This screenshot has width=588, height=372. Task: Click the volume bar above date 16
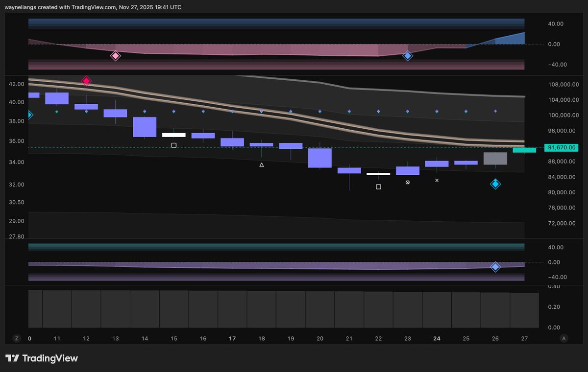tap(203, 309)
